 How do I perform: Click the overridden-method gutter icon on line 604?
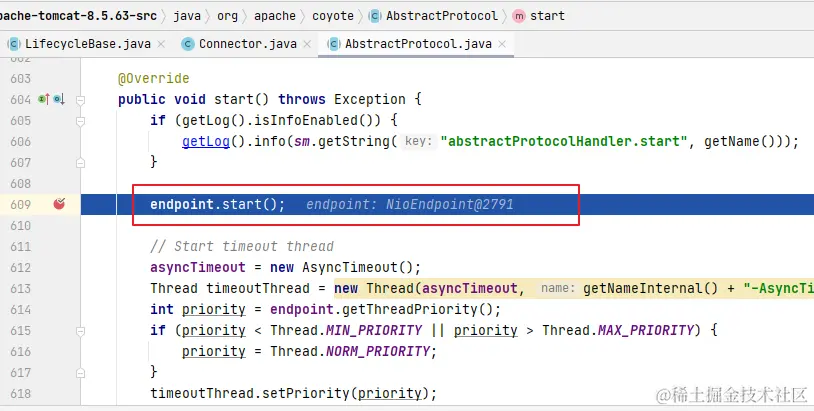59,99
